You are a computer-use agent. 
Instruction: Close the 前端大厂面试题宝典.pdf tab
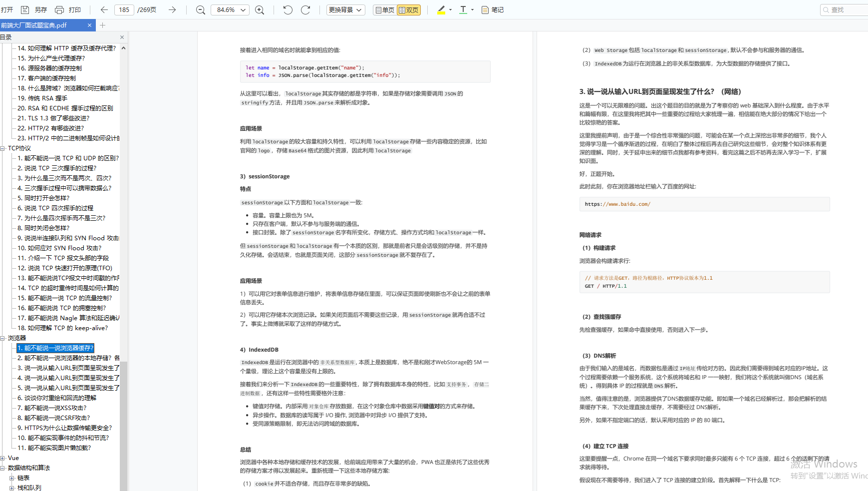(89, 25)
